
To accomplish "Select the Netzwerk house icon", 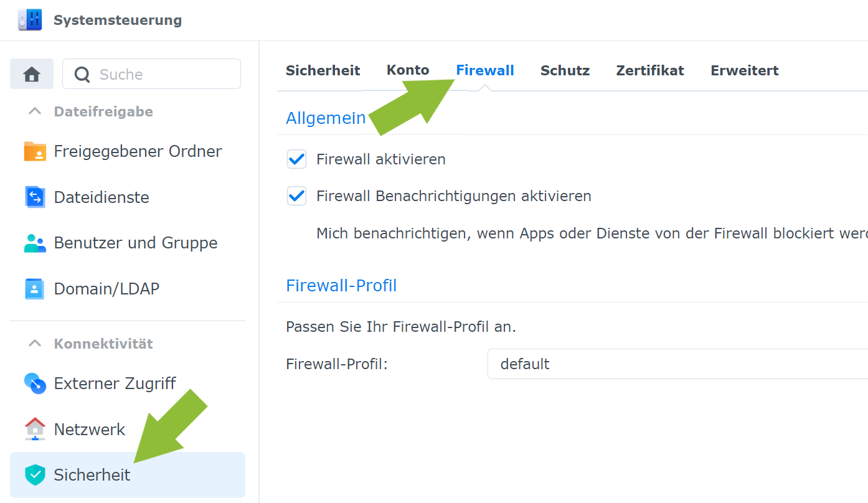I will click(x=35, y=429).
